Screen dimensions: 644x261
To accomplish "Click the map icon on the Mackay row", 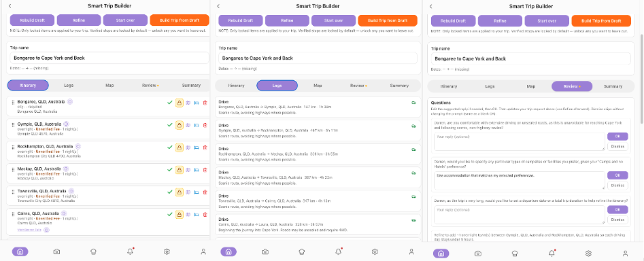I will point(188,170).
